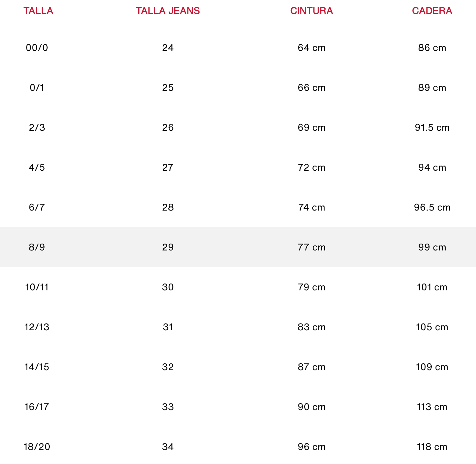Select size 14/15 in the table
This screenshot has height=464, width=476.
click(37, 367)
